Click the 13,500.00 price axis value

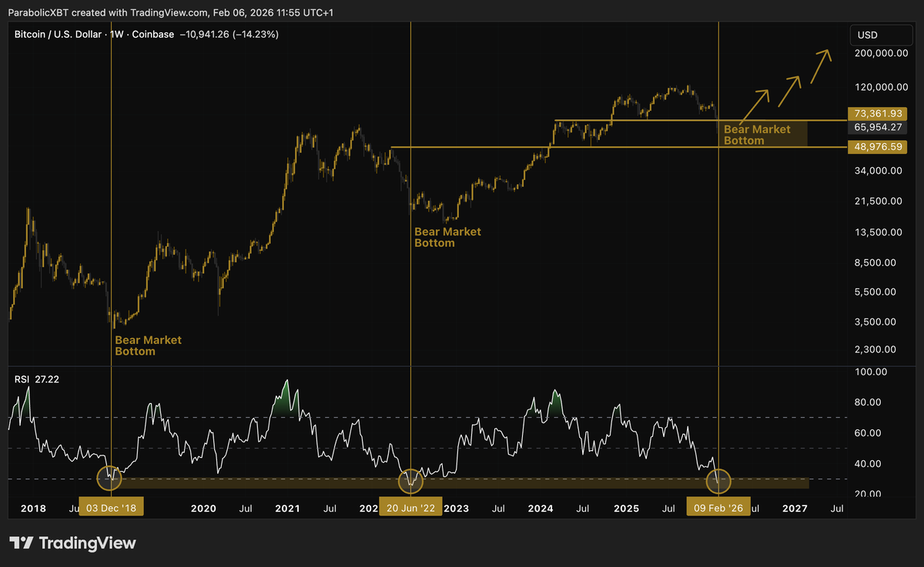click(879, 232)
